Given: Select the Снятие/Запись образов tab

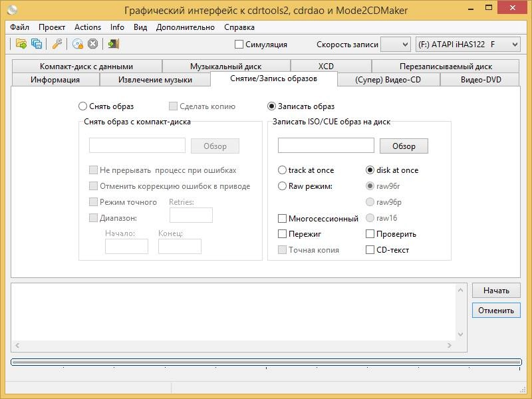Looking at the screenshot, I should [x=274, y=78].
